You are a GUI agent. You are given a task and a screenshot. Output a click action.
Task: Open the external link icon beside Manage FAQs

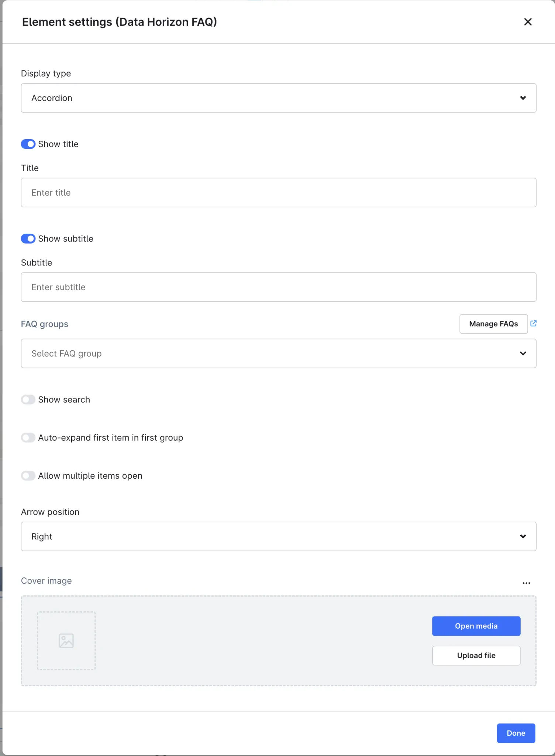[x=533, y=323]
